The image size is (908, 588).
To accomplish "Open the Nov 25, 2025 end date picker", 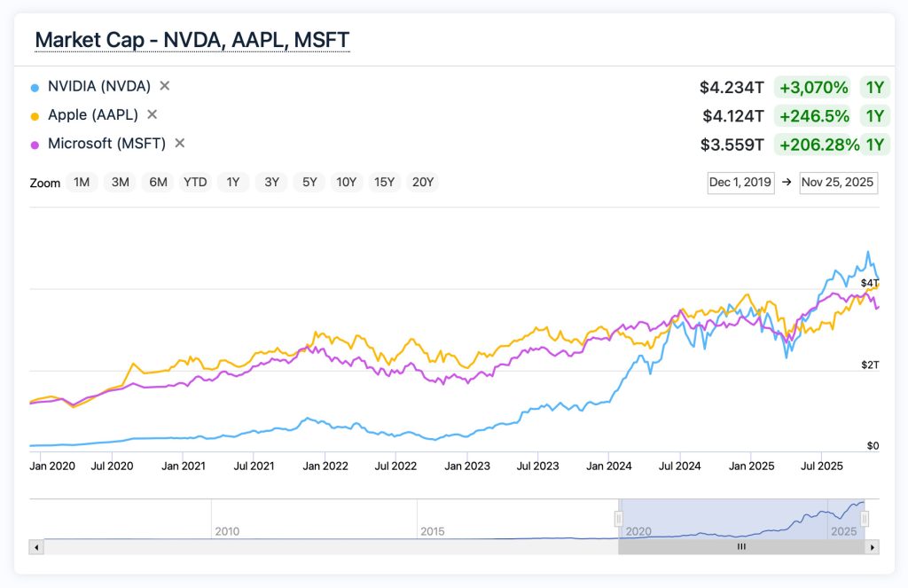I will 837,183.
